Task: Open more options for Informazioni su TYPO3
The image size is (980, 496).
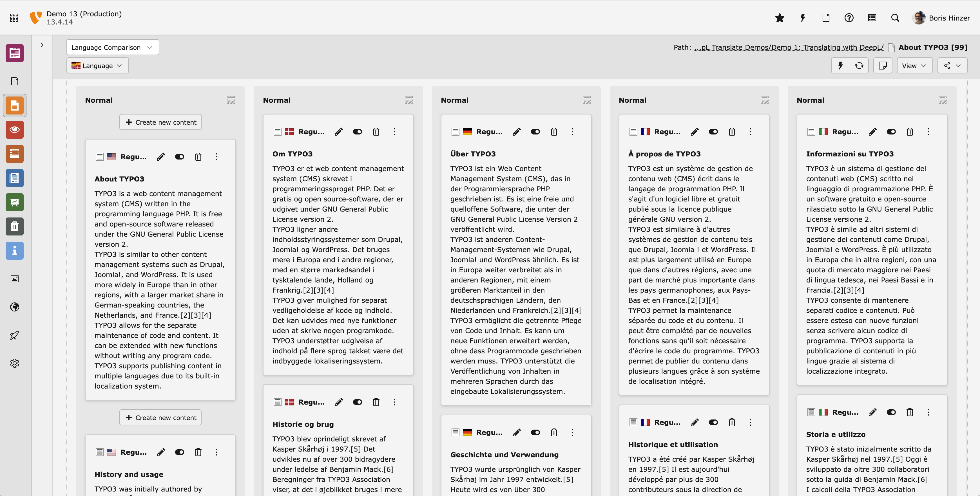Action: click(x=929, y=131)
